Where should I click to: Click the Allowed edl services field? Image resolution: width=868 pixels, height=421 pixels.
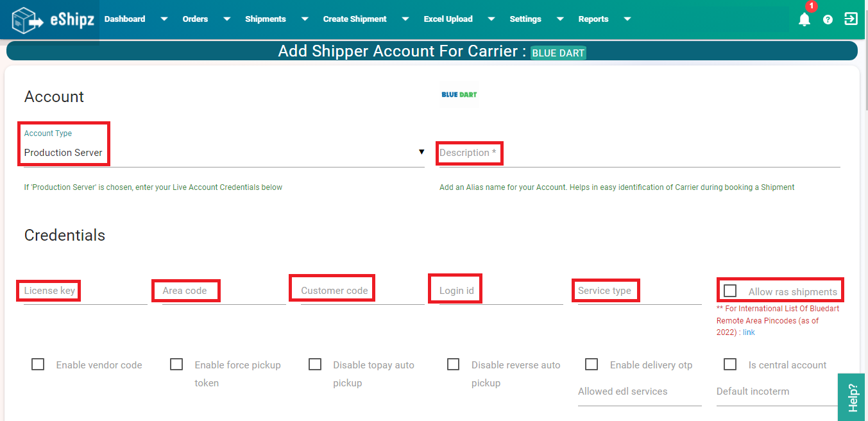pyautogui.click(x=640, y=393)
